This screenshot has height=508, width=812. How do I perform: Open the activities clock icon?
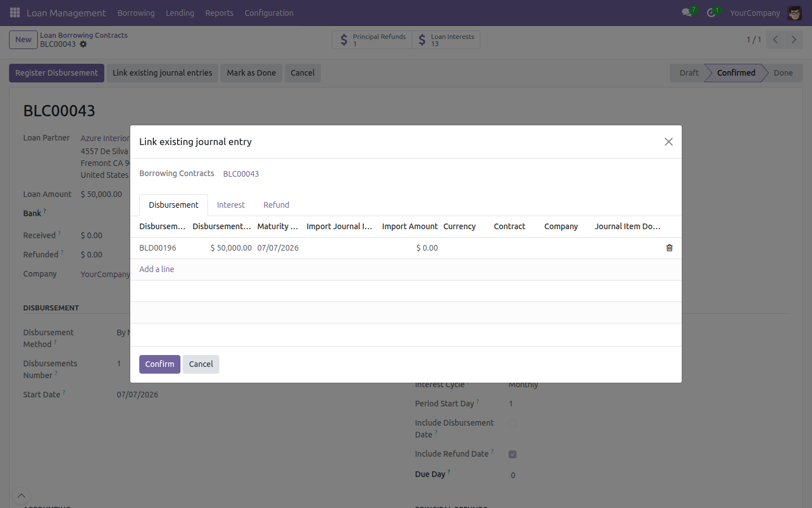[712, 12]
